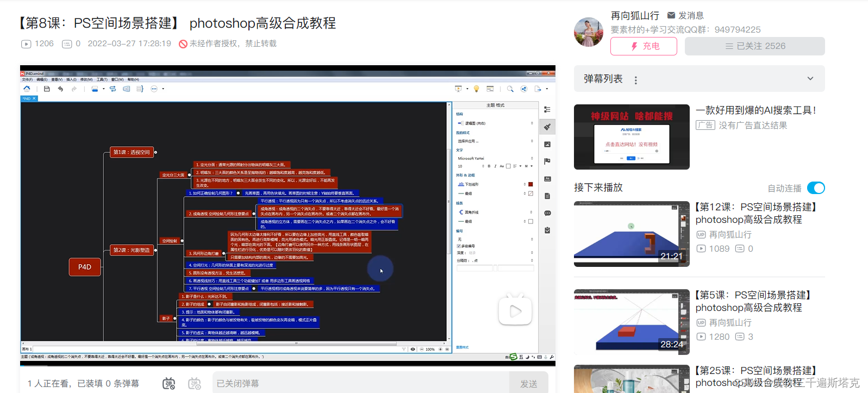Click the XMind relationship icon
The width and height of the screenshot is (868, 393).
tap(113, 89)
